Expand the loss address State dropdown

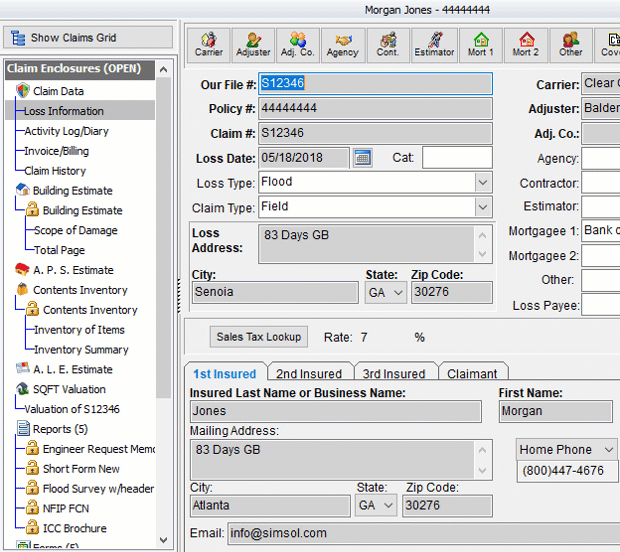coord(398,292)
